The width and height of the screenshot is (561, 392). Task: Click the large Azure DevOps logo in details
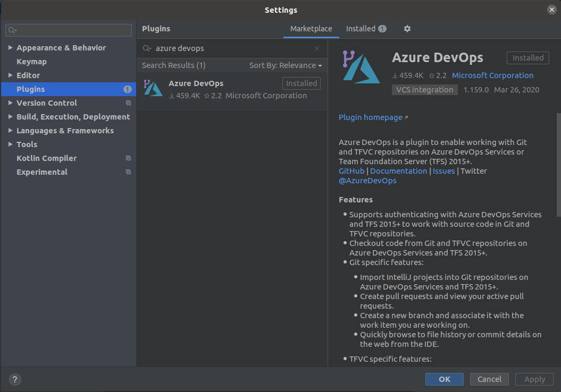(x=361, y=67)
